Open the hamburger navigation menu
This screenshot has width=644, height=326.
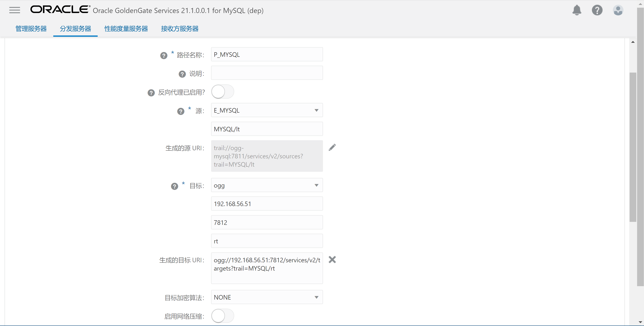click(14, 10)
